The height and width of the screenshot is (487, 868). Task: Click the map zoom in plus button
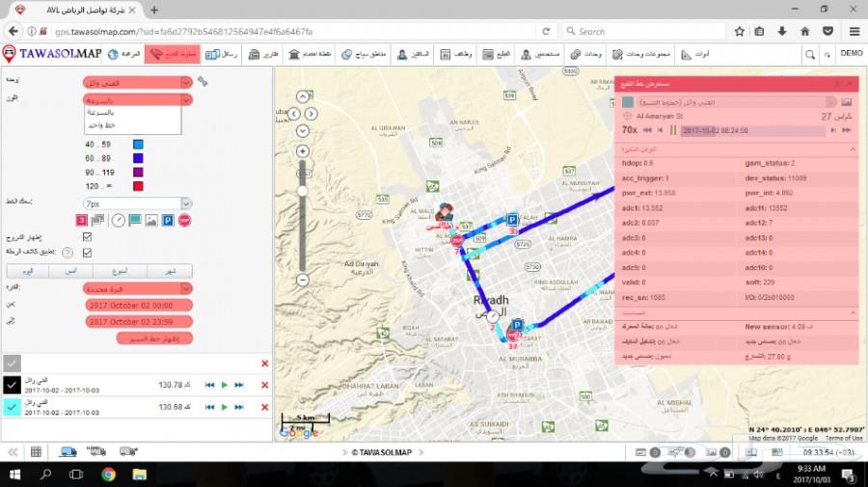click(302, 151)
